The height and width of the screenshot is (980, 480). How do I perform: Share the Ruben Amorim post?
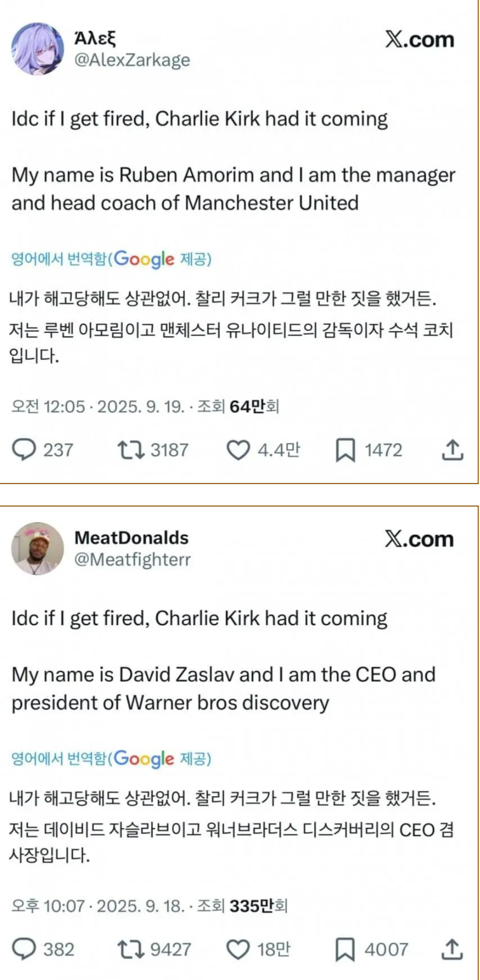point(452,450)
